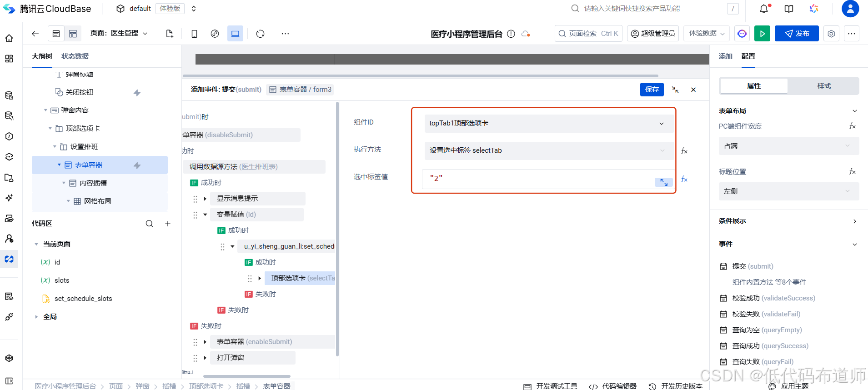Viewport: 868px width, 390px height.
Task: Open the outline list view icon
Action: pos(56,34)
